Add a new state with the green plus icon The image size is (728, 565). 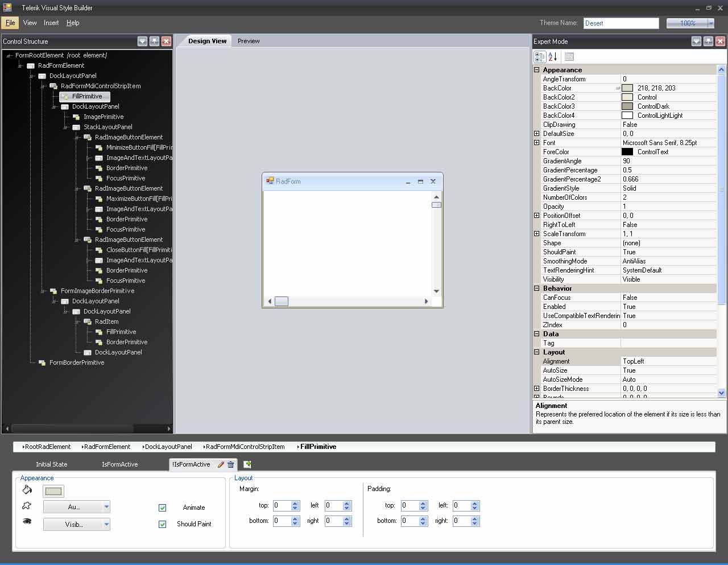(x=247, y=464)
